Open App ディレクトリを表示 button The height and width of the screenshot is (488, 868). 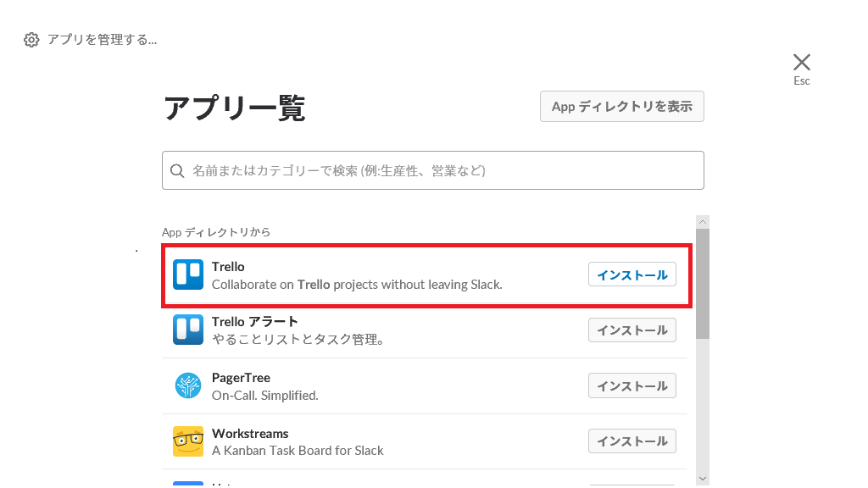point(621,107)
